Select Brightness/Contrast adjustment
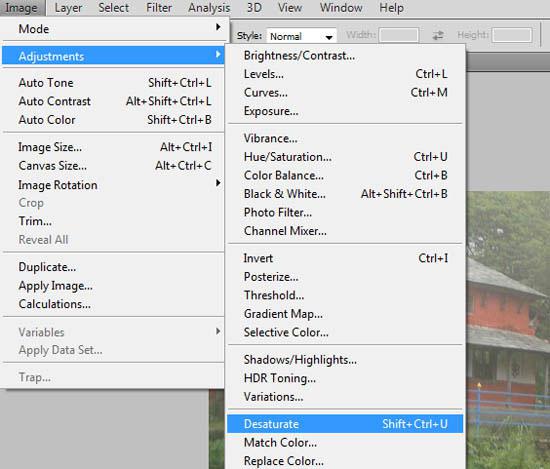The height and width of the screenshot is (469, 550). (x=345, y=55)
